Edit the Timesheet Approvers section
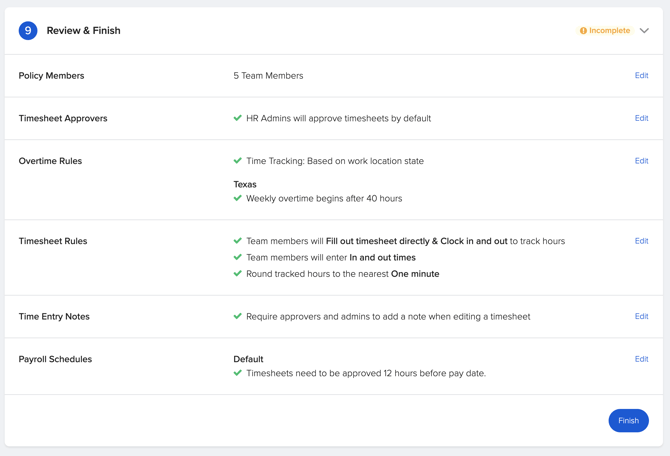This screenshot has width=670, height=456. 641,118
